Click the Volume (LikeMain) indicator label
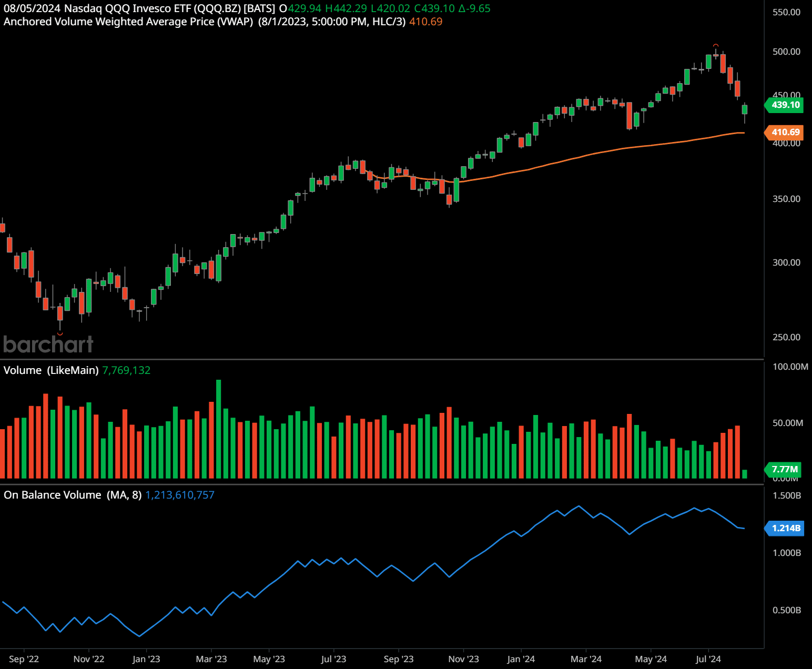The width and height of the screenshot is (812, 669). [x=51, y=370]
